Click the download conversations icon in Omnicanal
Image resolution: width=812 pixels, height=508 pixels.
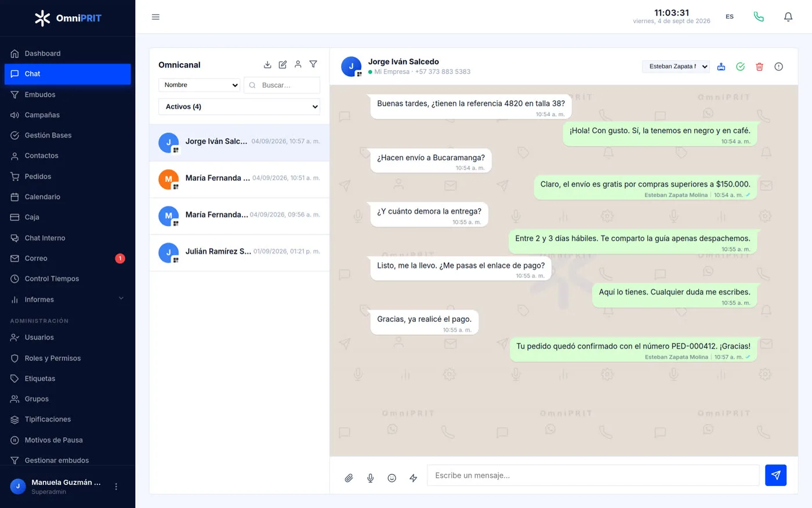point(267,64)
